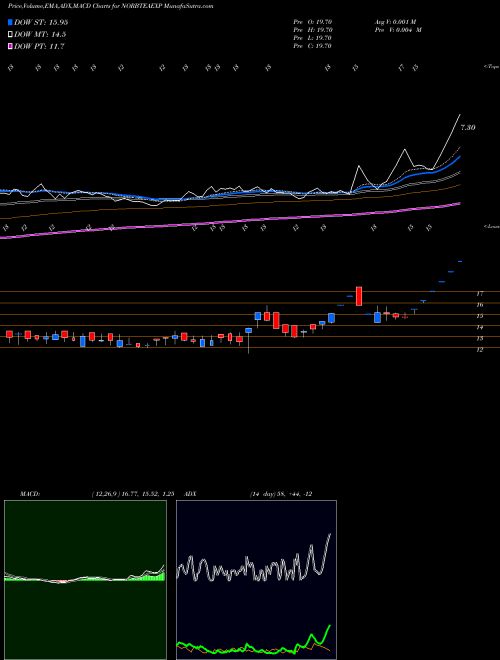Click the 'ADX' panel heading
The height and width of the screenshot is (660, 500).
(x=191, y=494)
